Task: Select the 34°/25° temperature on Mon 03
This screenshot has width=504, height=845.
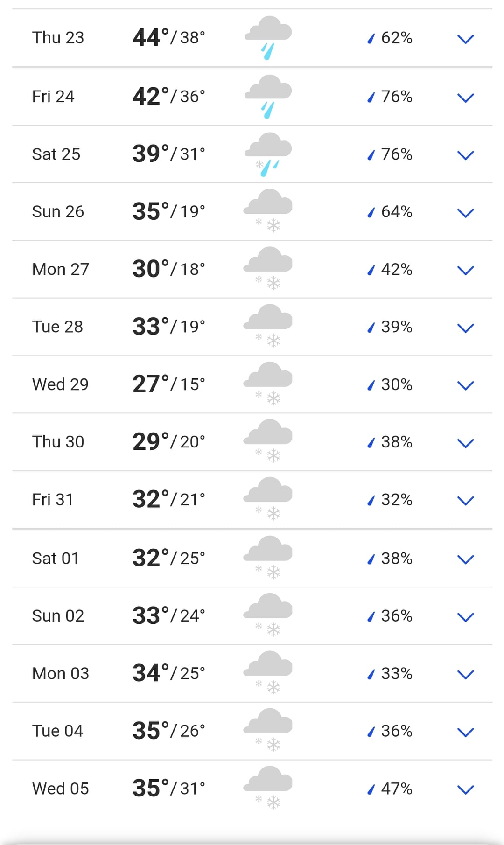Action: [x=168, y=673]
